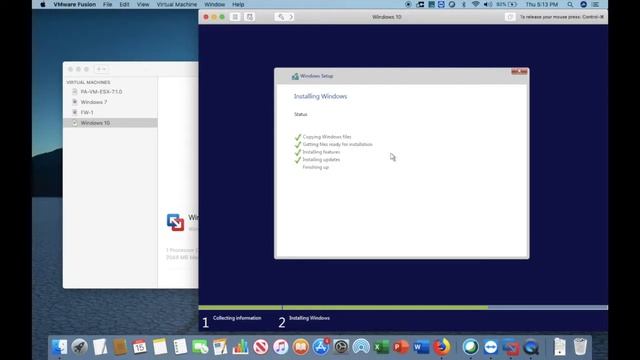Click the VMware Fusion logo in library
The image size is (640, 360).
tap(176, 222)
